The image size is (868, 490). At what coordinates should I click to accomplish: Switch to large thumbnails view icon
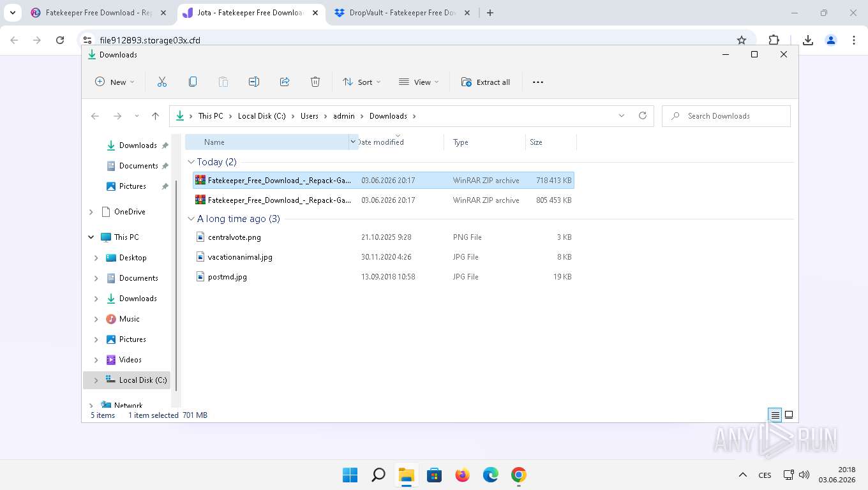tap(789, 415)
